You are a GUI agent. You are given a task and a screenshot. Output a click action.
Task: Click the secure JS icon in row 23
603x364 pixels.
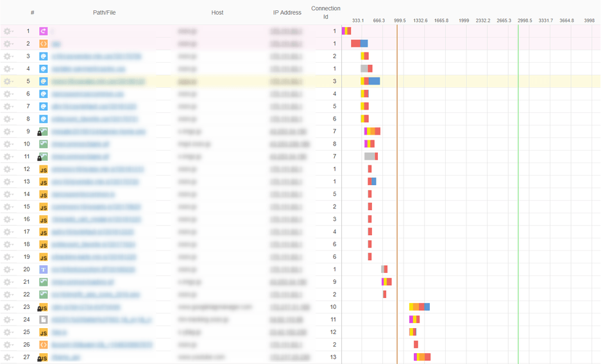(43, 308)
